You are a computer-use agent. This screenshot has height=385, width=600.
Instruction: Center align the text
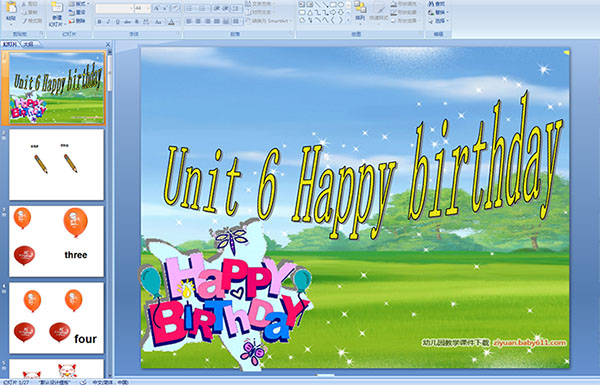[198, 21]
